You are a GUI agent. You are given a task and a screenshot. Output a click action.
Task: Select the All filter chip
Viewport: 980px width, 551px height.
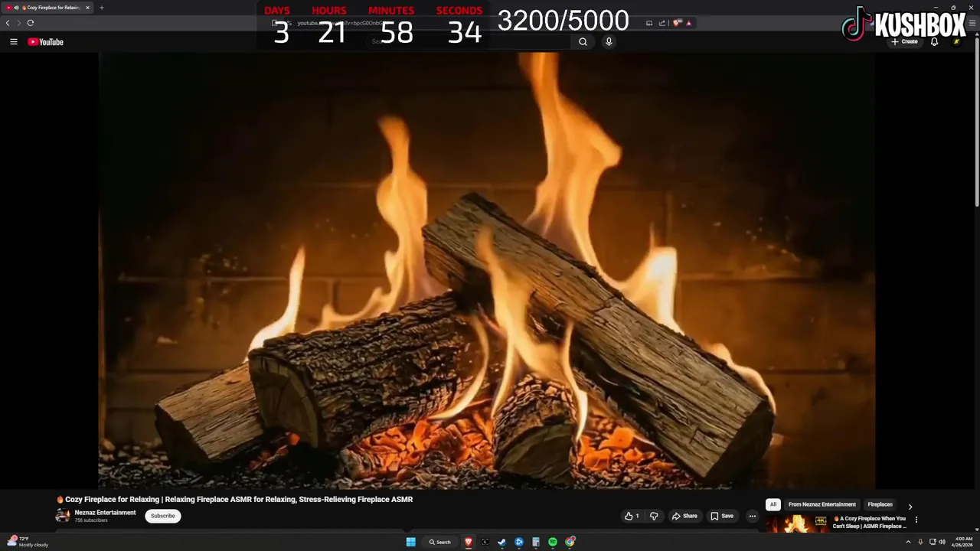(x=773, y=504)
